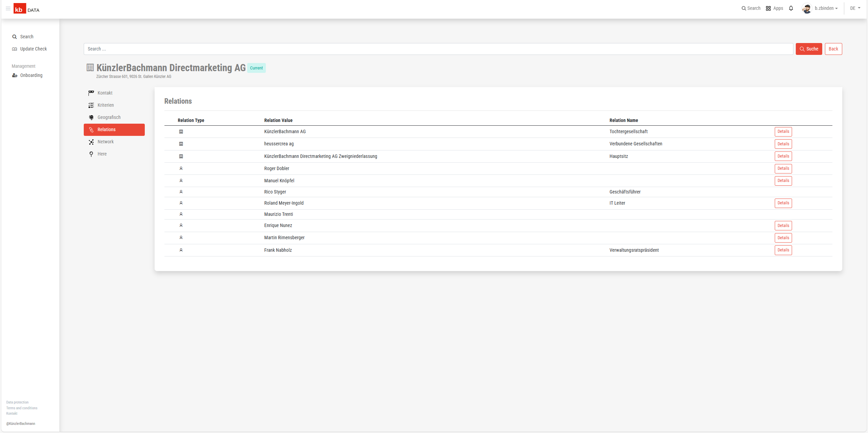
Task: Click person icon in Rico Styger row
Action: [181, 192]
